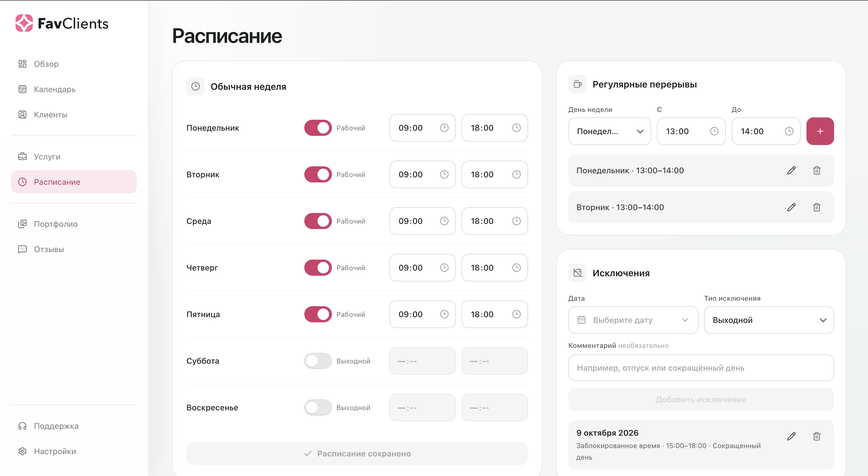Edit the Понедельник 13:00–14:00 break

pos(791,170)
